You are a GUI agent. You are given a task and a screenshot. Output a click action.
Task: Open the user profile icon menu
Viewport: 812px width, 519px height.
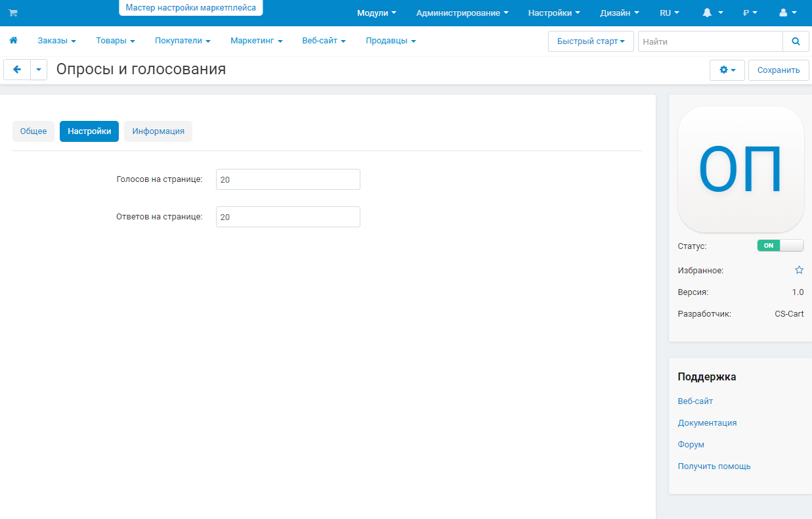pyautogui.click(x=788, y=12)
